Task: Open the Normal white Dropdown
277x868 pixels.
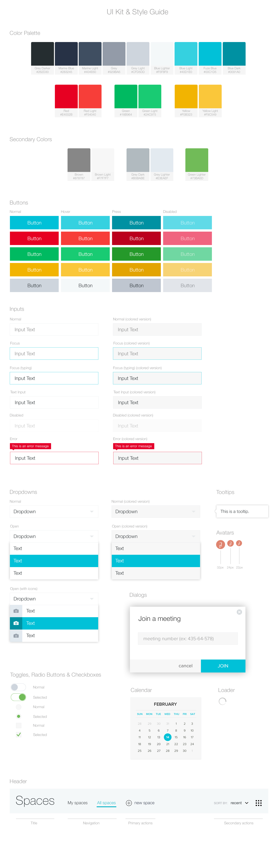Action: 54,512
